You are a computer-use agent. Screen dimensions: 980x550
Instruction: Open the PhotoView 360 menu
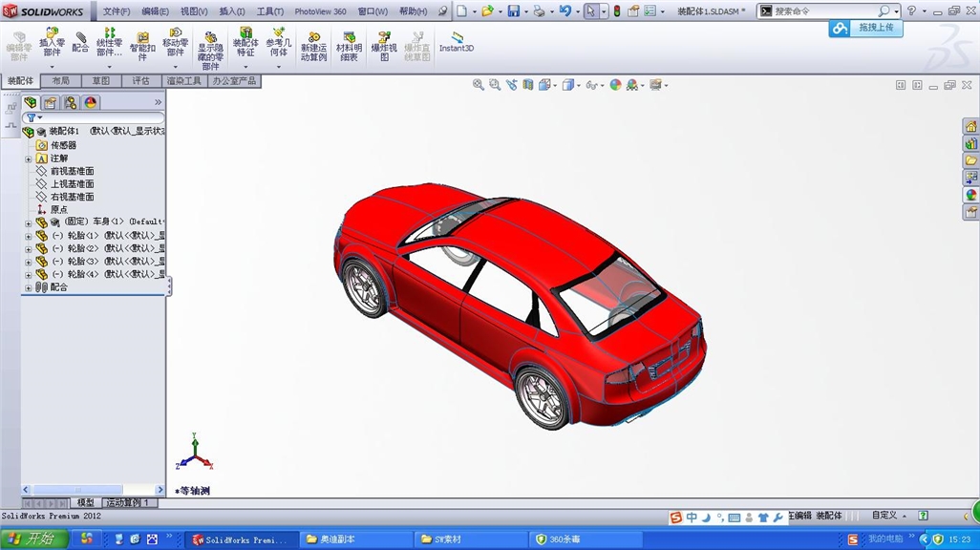(x=320, y=11)
